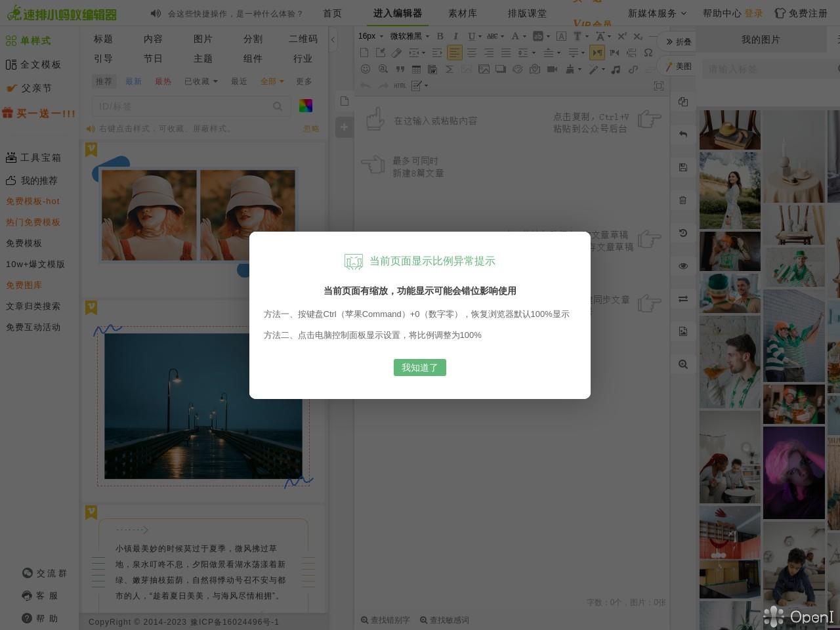840x630 pixels.
Task: Click the 我知道了 dialog button
Action: point(419,367)
